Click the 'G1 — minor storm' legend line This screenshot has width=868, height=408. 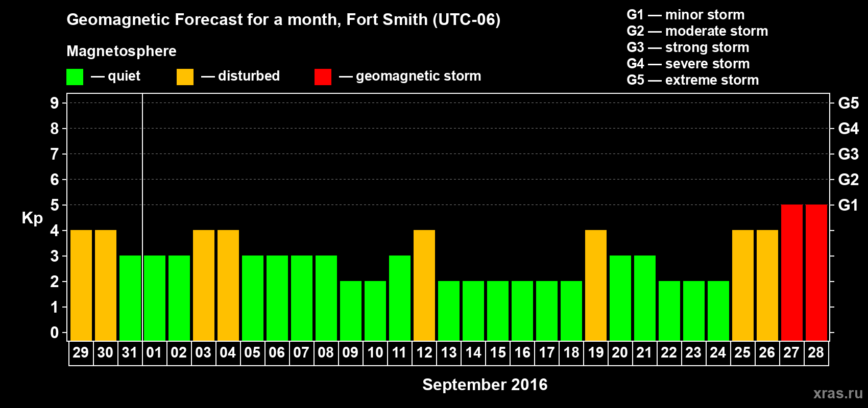pyautogui.click(x=686, y=15)
